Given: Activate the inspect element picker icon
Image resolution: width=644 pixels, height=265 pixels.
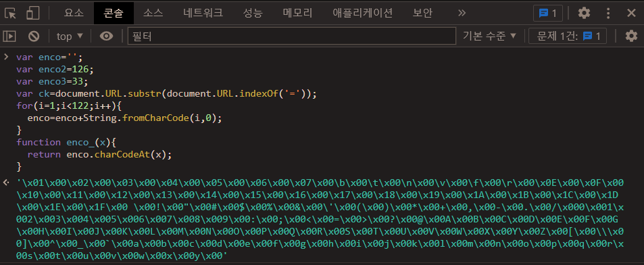Looking at the screenshot, I should click(11, 13).
